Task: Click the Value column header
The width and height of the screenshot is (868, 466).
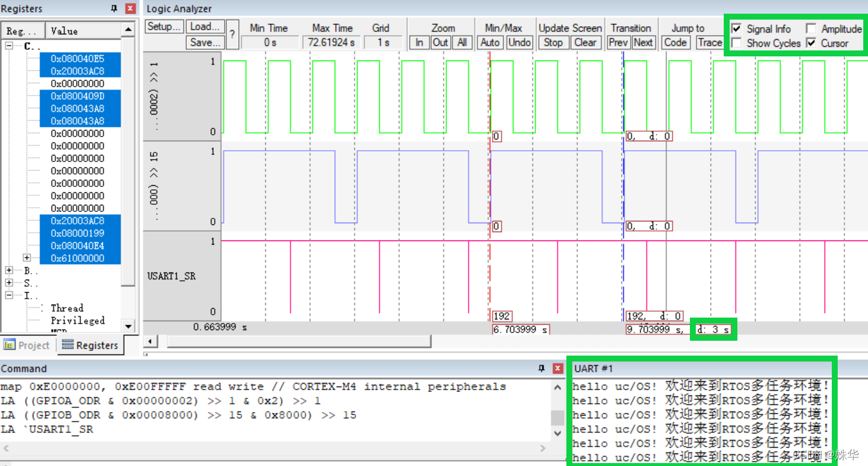Action: click(x=84, y=31)
